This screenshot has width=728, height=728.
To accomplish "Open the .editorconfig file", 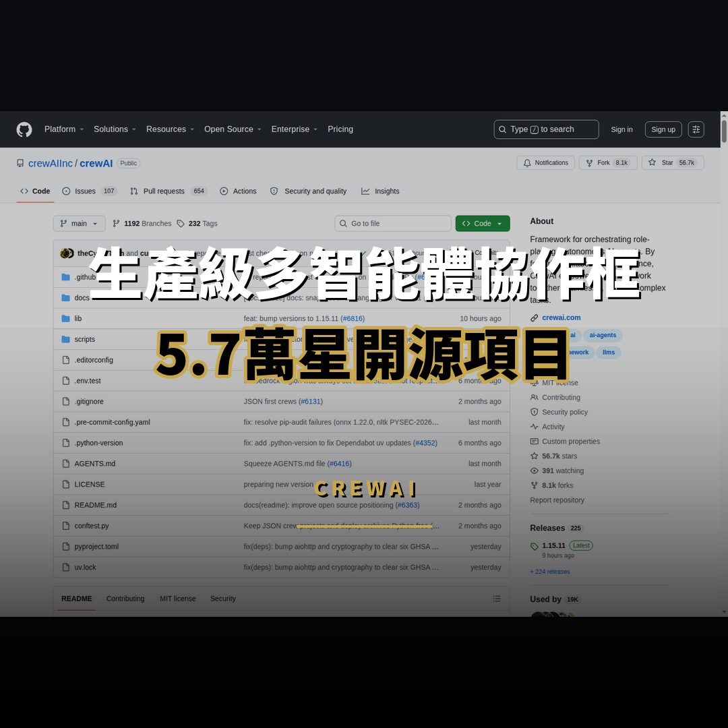I will [x=94, y=360].
